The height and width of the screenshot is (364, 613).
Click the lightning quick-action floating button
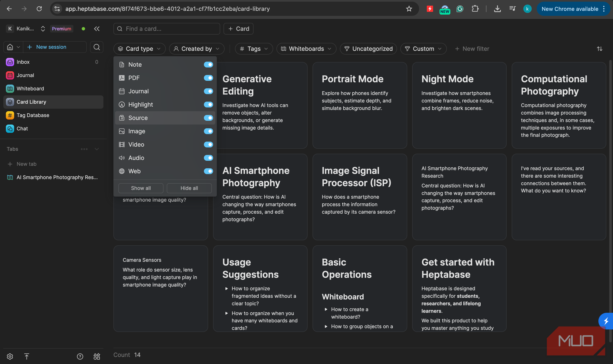tap(606, 321)
